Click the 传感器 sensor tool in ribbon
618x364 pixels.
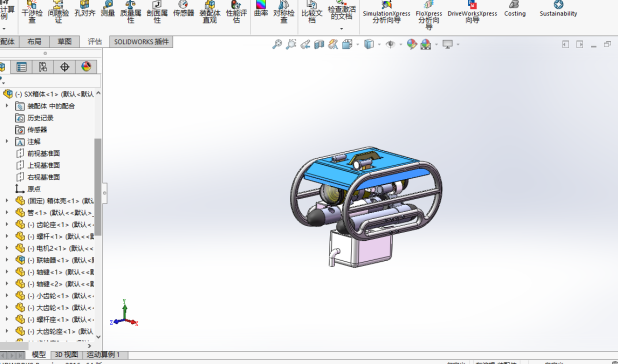pyautogui.click(x=183, y=9)
